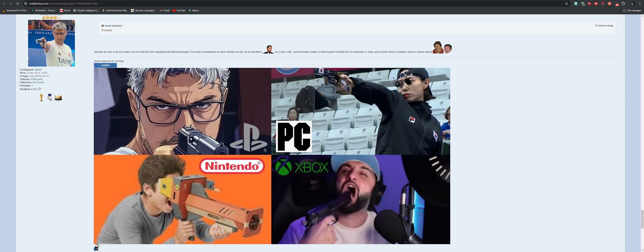
Task: Stop loading the page
Action: (x=17, y=4)
